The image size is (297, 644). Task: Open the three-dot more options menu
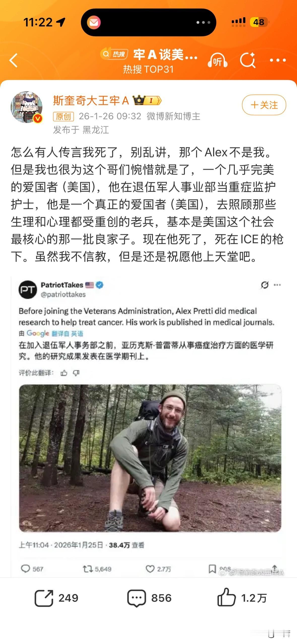(x=278, y=60)
